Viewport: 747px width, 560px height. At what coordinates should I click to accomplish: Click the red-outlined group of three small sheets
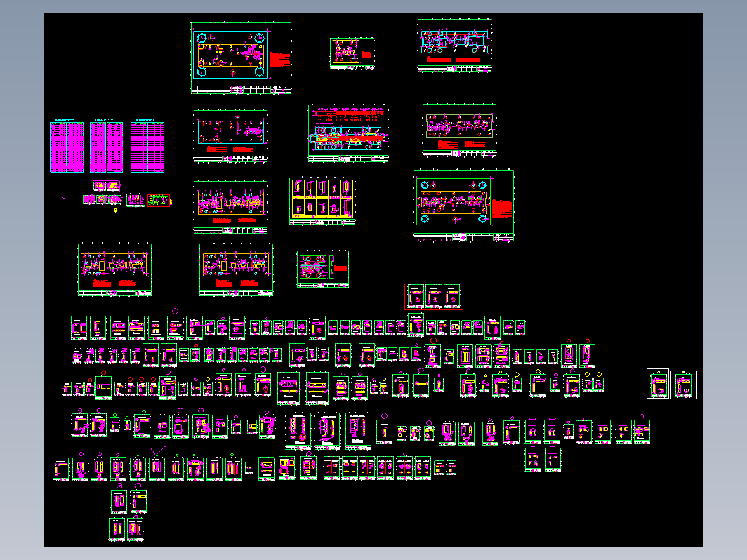pyautogui.click(x=434, y=297)
